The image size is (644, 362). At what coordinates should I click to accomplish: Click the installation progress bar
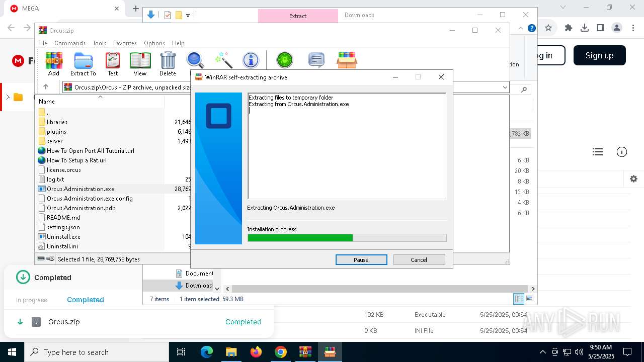(x=347, y=238)
